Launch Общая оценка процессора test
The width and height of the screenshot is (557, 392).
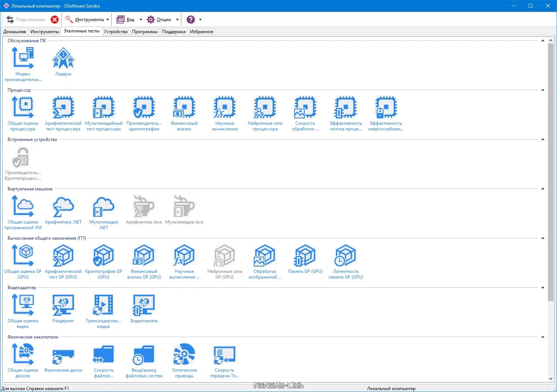[x=23, y=113]
